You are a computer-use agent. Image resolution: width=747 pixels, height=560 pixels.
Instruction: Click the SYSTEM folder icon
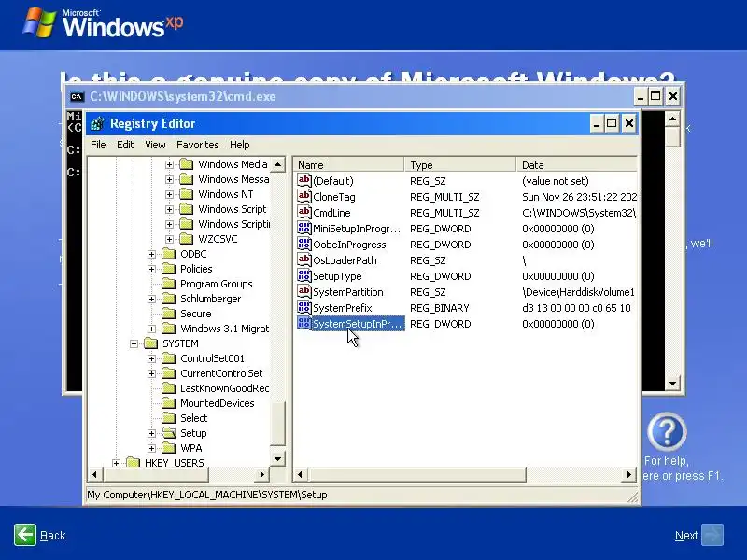point(150,343)
